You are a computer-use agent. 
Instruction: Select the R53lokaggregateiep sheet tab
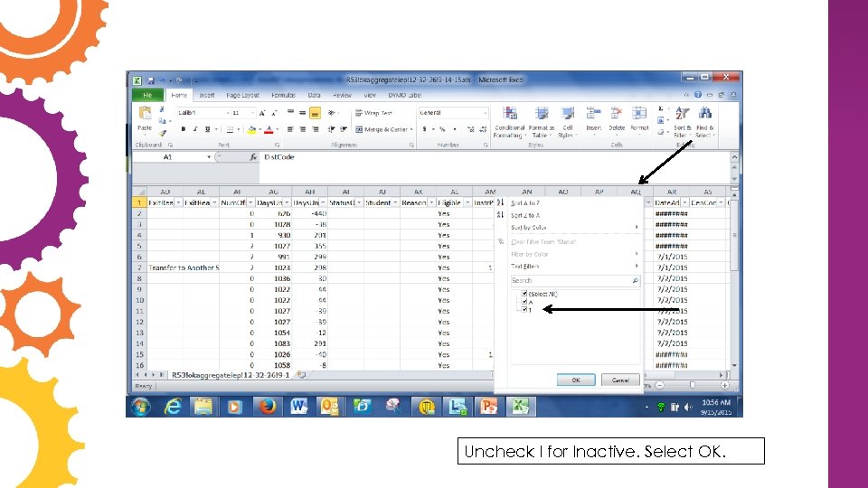(231, 375)
